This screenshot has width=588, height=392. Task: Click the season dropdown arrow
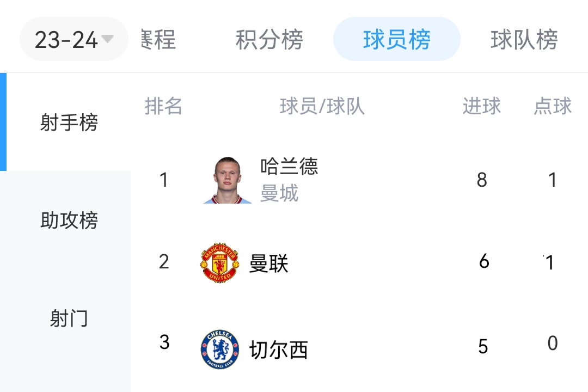[108, 39]
